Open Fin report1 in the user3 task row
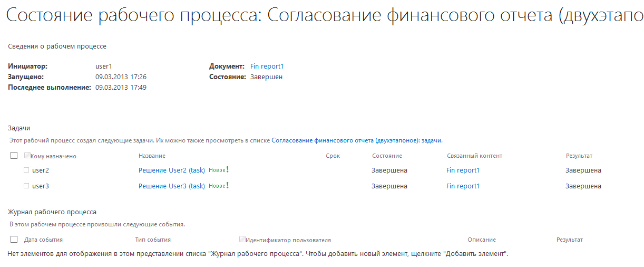The height and width of the screenshot is (267, 644). click(x=463, y=186)
